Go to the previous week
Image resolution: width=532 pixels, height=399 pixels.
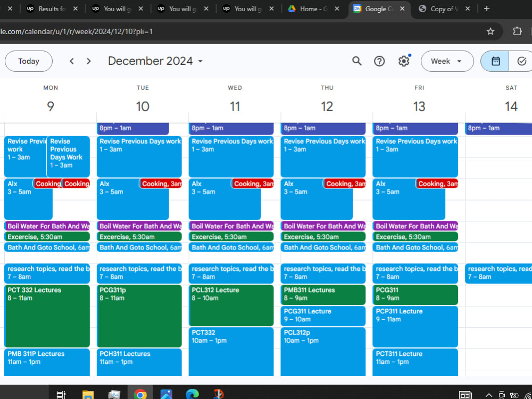point(72,61)
